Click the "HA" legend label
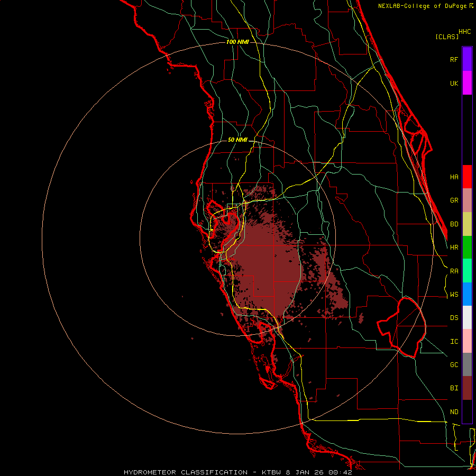476x476 pixels. tap(454, 177)
